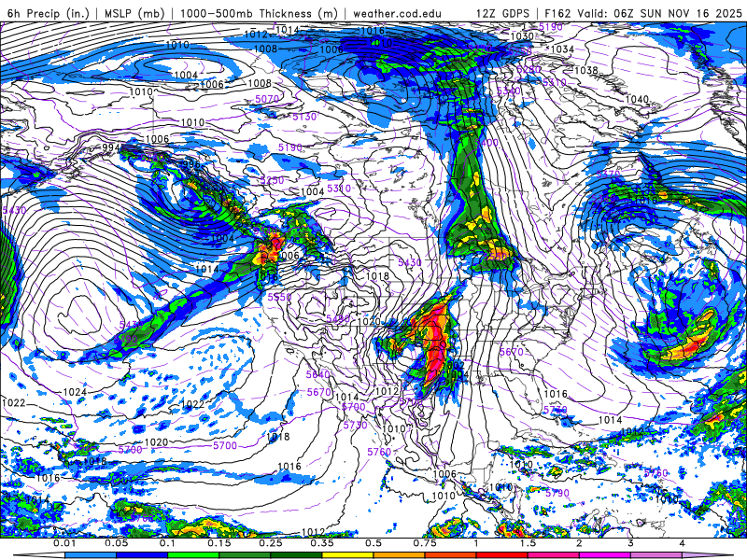The image size is (747, 560).
Task: Click the '0.25' legend scale value
Action: click(271, 543)
